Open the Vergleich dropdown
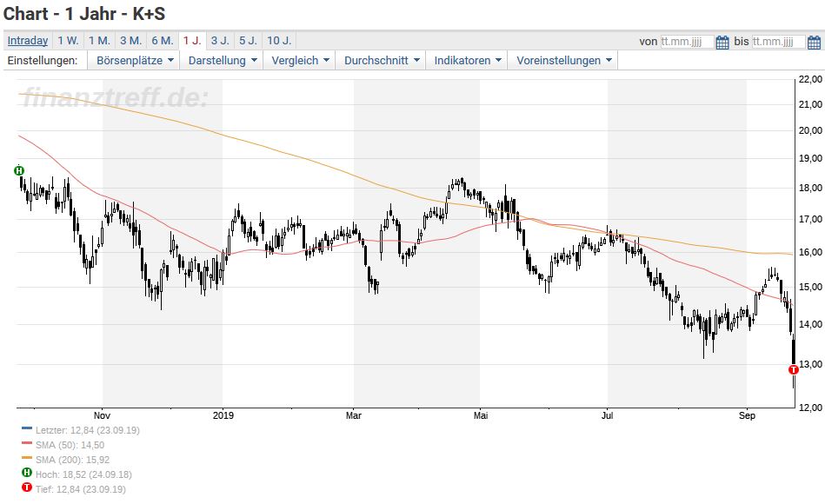Viewport: 825px width, 504px height. pyautogui.click(x=300, y=61)
